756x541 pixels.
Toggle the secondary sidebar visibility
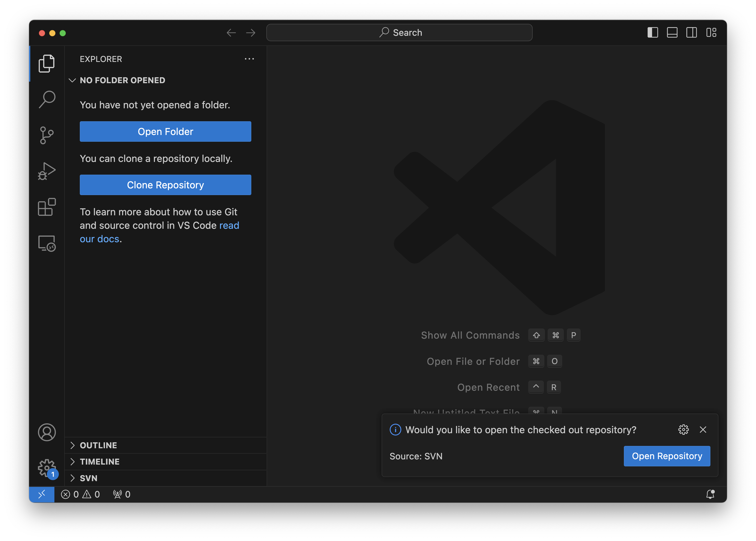pyautogui.click(x=692, y=32)
